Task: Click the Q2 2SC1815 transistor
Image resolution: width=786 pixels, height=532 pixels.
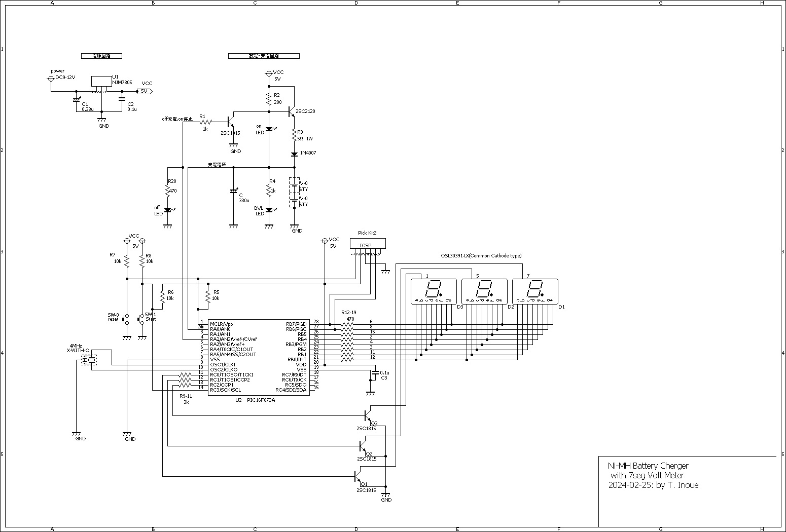Action: point(363,446)
